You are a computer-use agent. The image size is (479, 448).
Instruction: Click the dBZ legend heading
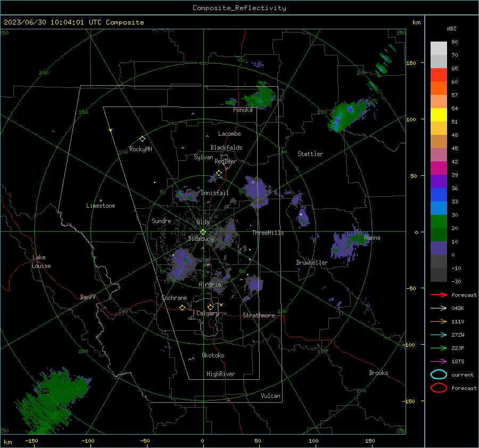[x=451, y=28]
